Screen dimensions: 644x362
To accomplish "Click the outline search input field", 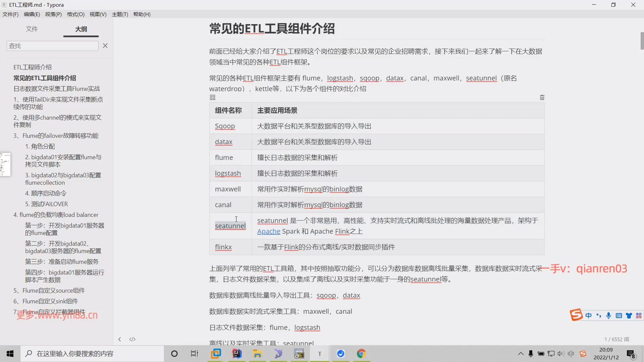I will pos(52,46).
